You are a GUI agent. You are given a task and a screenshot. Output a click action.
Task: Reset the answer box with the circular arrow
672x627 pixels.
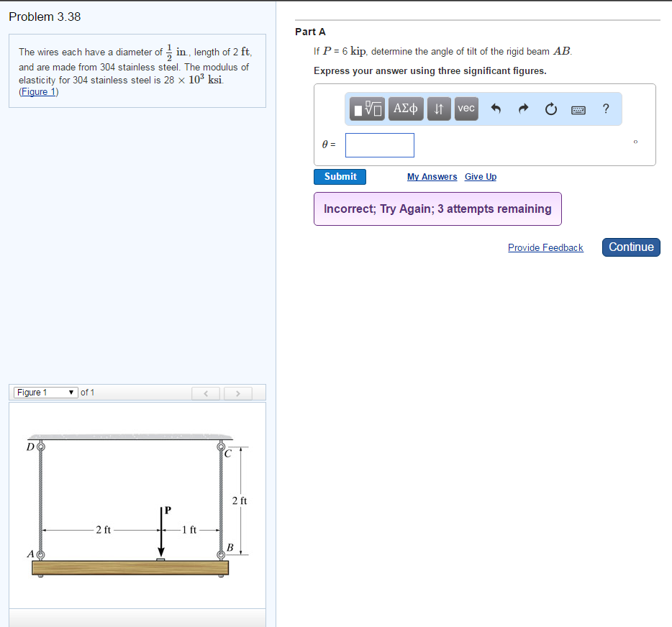(x=550, y=109)
